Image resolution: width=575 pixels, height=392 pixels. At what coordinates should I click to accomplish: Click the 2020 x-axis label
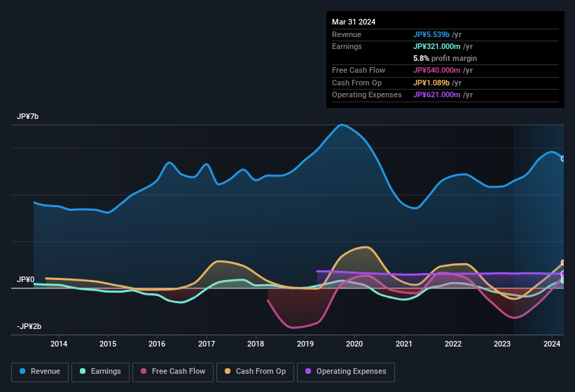click(x=354, y=344)
